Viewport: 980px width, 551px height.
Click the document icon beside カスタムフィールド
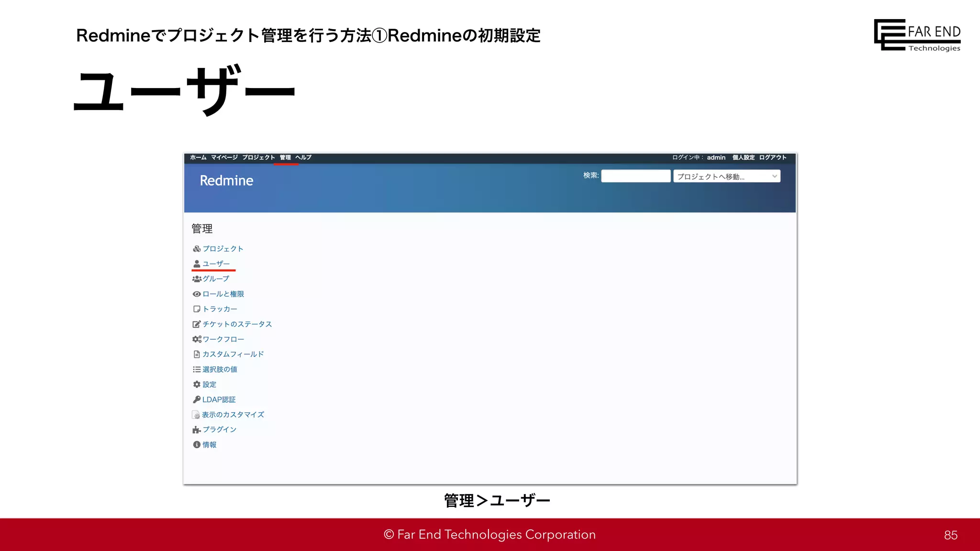click(x=197, y=354)
